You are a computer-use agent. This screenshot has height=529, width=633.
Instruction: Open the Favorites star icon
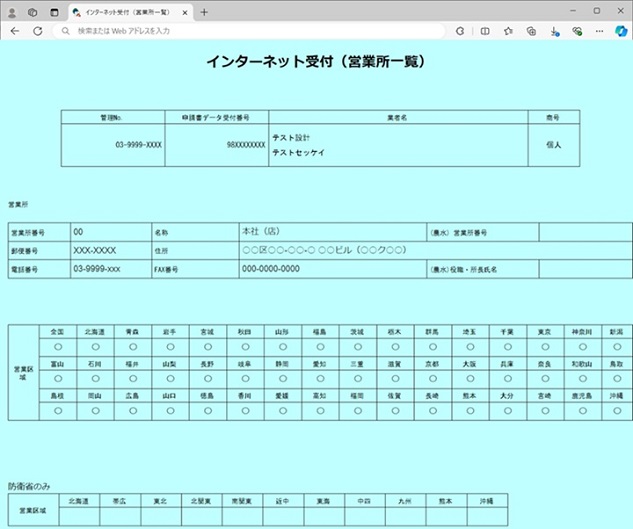(x=508, y=31)
